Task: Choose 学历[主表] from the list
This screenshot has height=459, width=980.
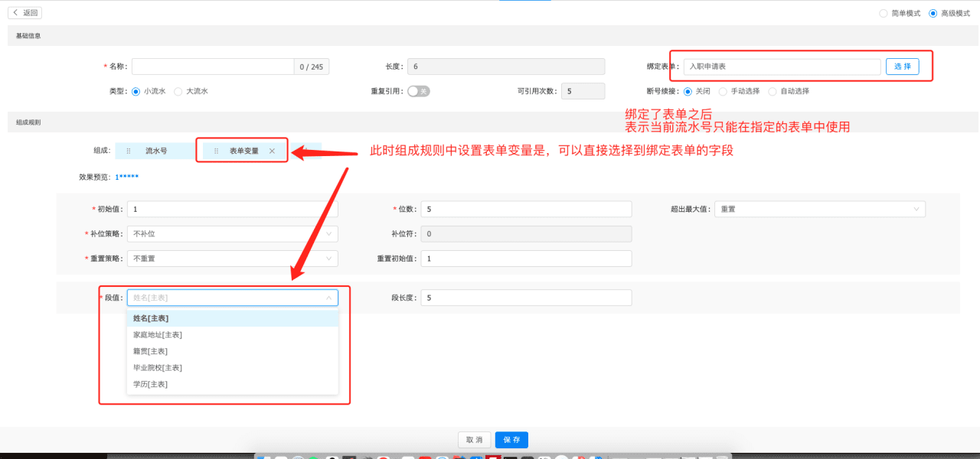Action: point(233,384)
